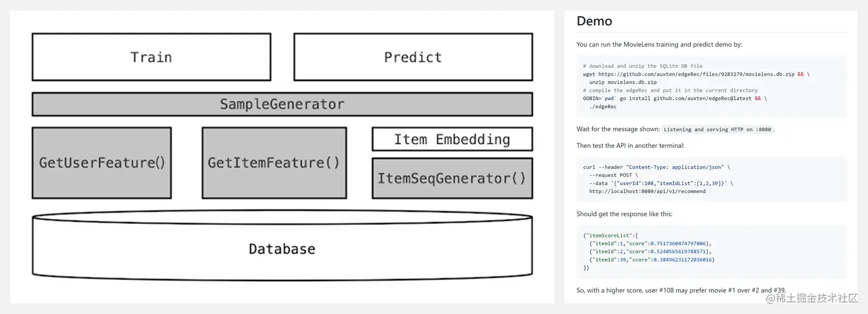
Task: Click the architecture diagram image
Action: [282, 157]
